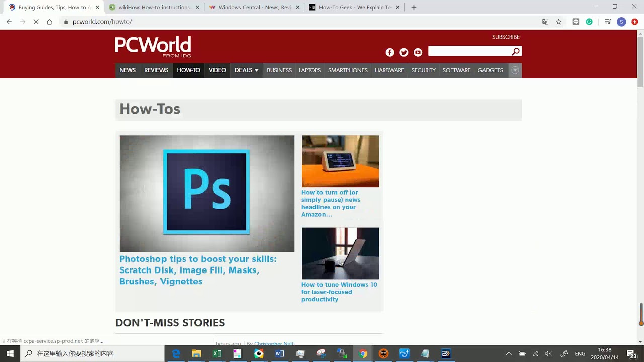Open PCWorld's YouTube channel icon
The image size is (644, 362).
tap(418, 52)
